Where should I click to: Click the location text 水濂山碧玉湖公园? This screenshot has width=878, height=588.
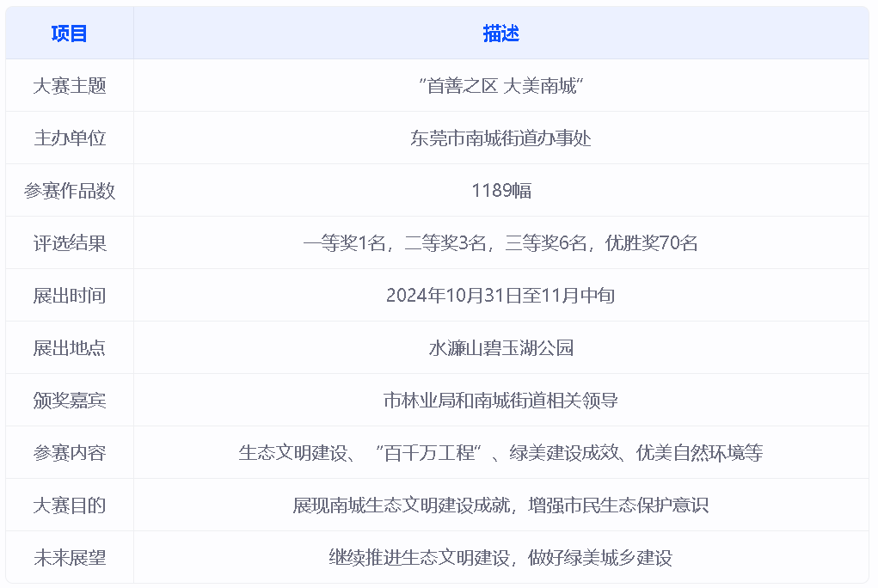500,348
